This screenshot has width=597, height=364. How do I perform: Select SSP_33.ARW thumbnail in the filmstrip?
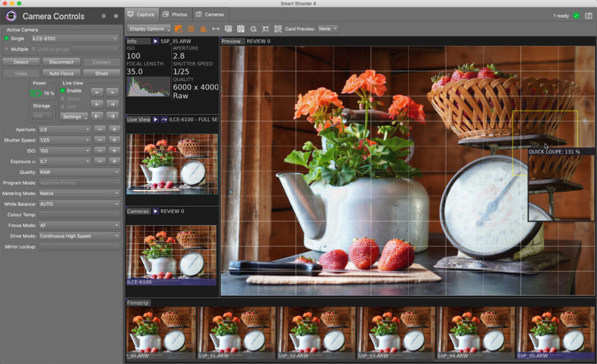click(x=395, y=332)
